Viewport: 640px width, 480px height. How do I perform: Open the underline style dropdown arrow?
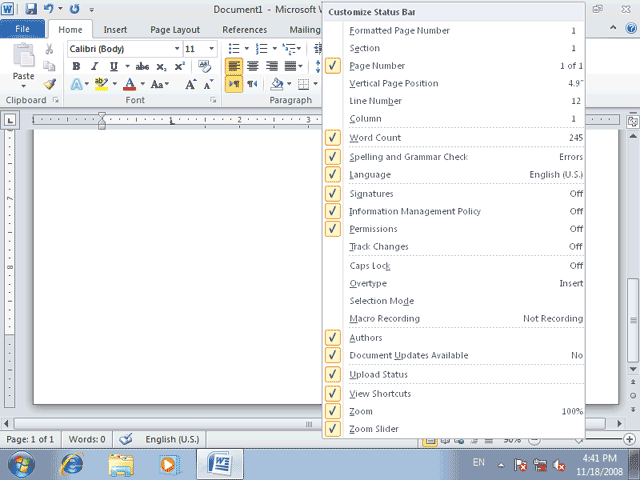click(x=127, y=67)
